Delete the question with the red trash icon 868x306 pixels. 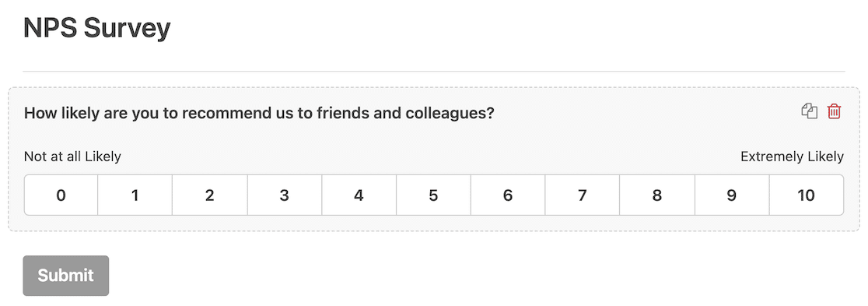coord(834,111)
